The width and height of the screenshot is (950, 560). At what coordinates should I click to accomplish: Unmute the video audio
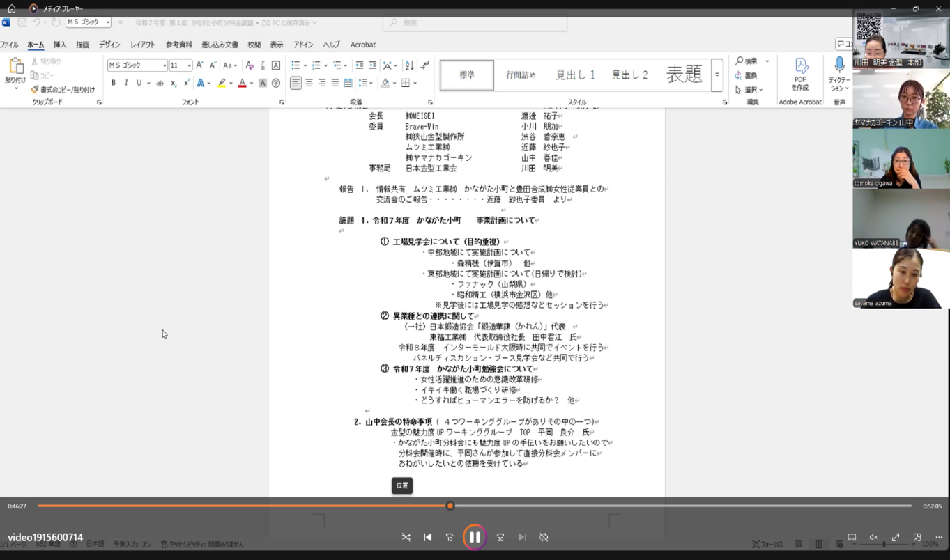coord(873,537)
